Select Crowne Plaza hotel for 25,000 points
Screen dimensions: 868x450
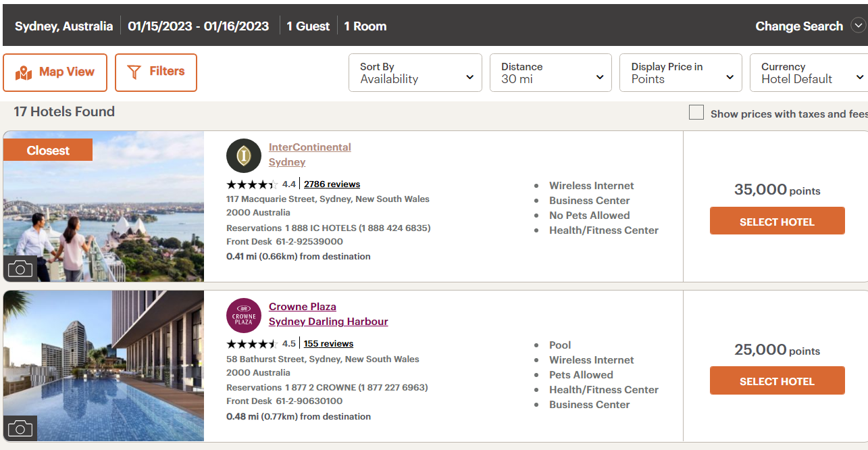(777, 380)
